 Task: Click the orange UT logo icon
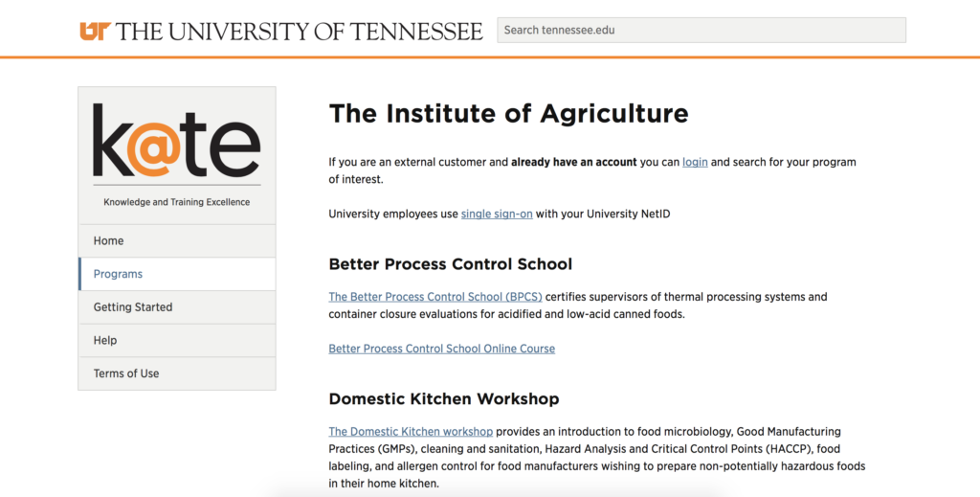(95, 31)
